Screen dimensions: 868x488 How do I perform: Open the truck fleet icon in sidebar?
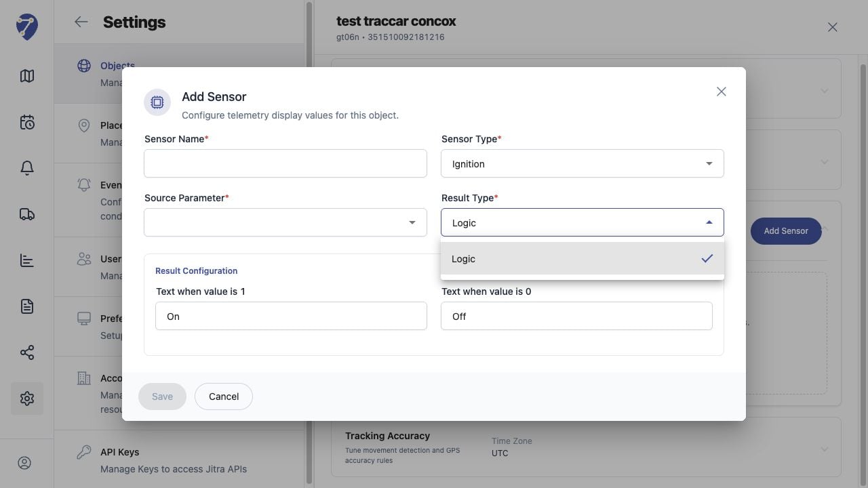click(x=27, y=214)
